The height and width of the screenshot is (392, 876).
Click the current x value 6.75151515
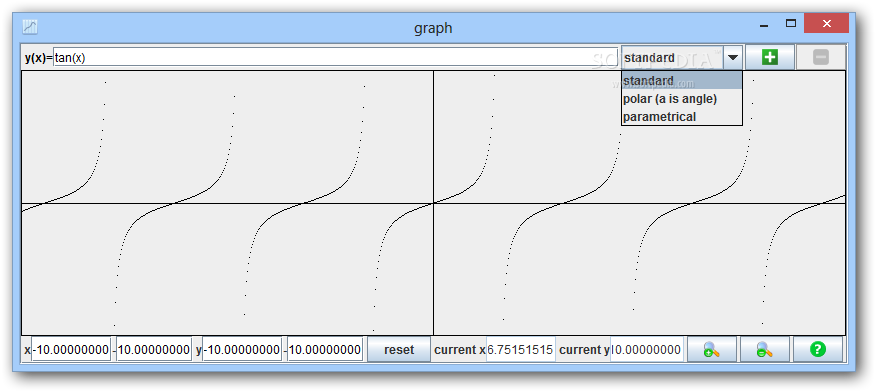[520, 350]
